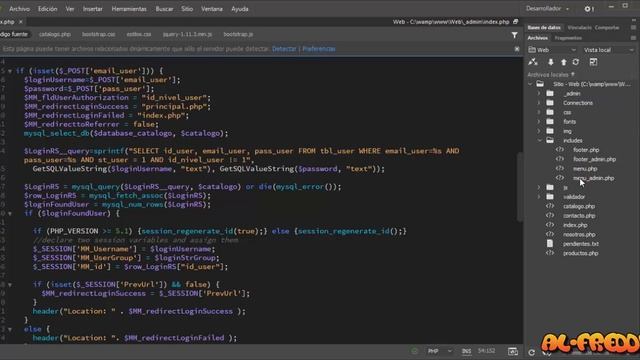Open the Edición menu
640x360 pixels.
(x=47, y=9)
